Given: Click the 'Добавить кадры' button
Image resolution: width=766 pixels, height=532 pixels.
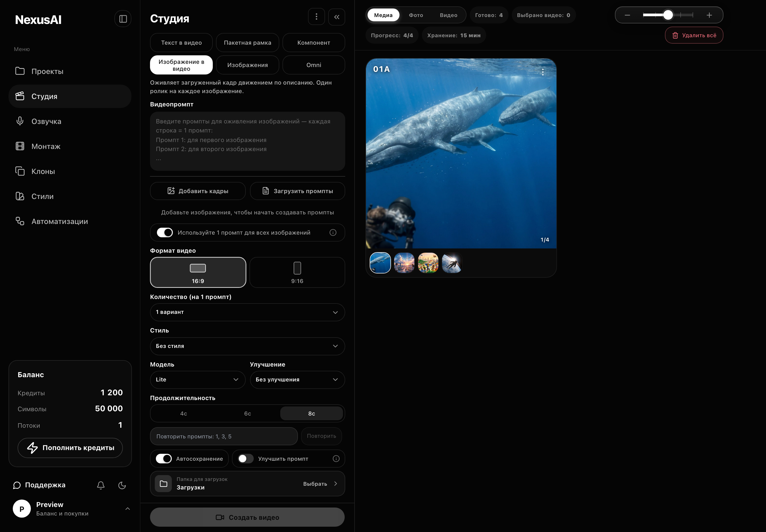Looking at the screenshot, I should pos(198,191).
